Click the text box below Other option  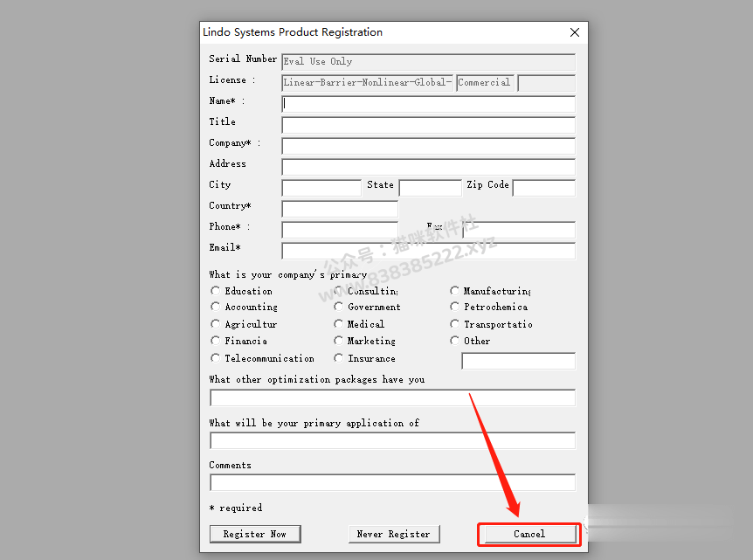pyautogui.click(x=518, y=361)
